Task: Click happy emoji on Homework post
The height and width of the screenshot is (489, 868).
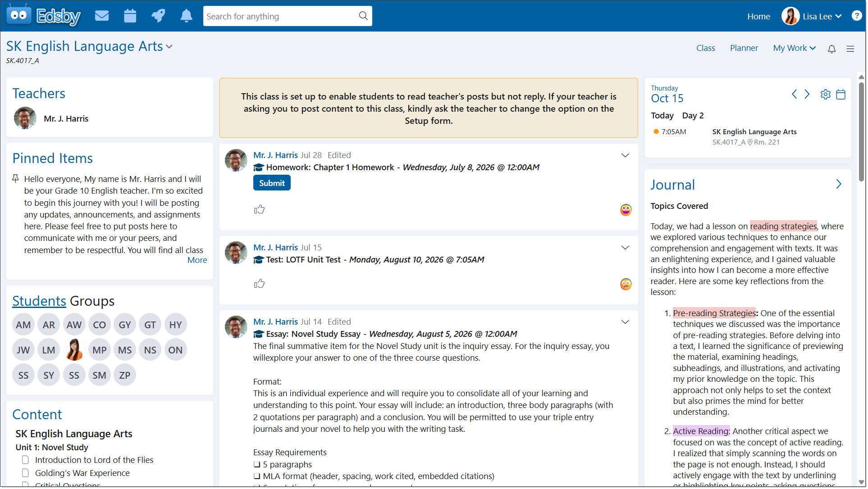Action: (x=626, y=210)
